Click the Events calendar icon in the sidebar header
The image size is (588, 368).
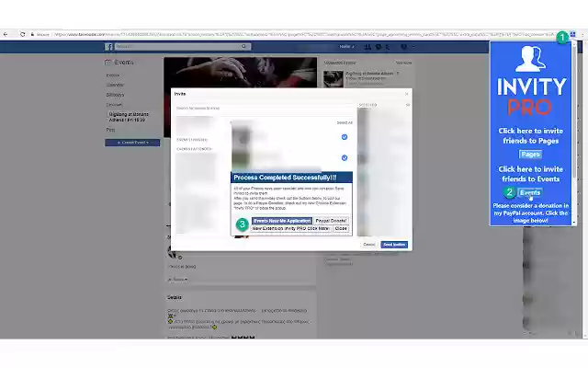108,63
